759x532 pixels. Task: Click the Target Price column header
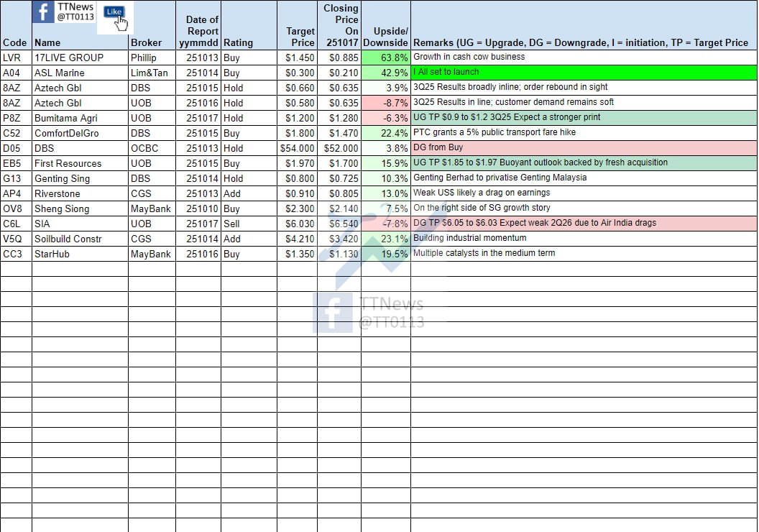click(x=300, y=37)
